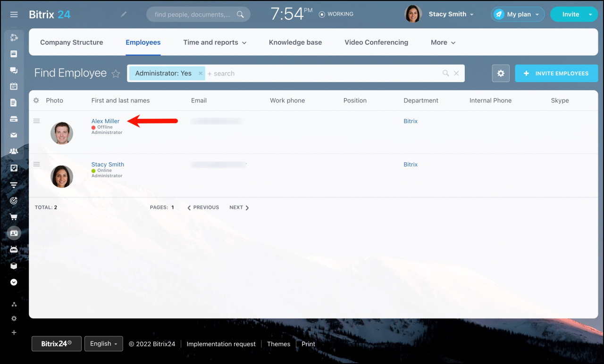Click the Bitrix 24 logo in header

(x=50, y=14)
